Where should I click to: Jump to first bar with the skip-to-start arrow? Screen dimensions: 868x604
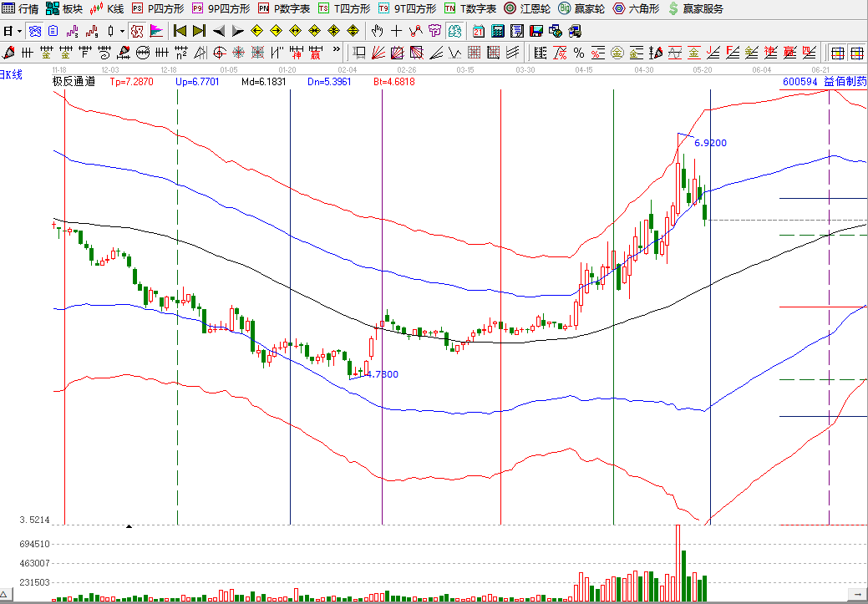180,31
